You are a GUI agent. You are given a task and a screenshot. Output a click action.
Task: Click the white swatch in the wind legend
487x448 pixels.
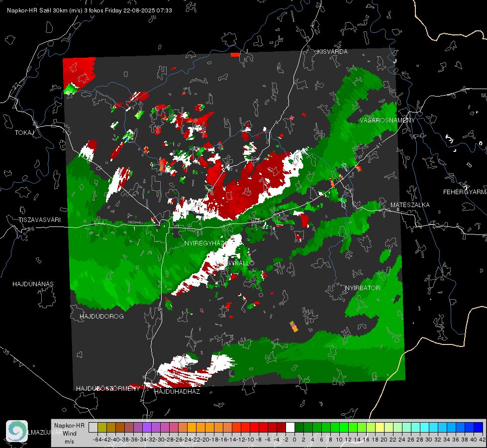click(x=290, y=428)
